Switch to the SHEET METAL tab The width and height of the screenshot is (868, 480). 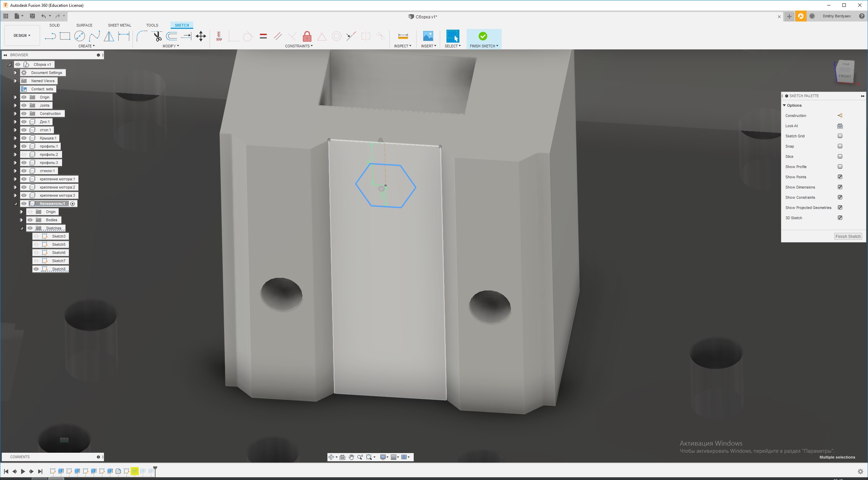119,25
